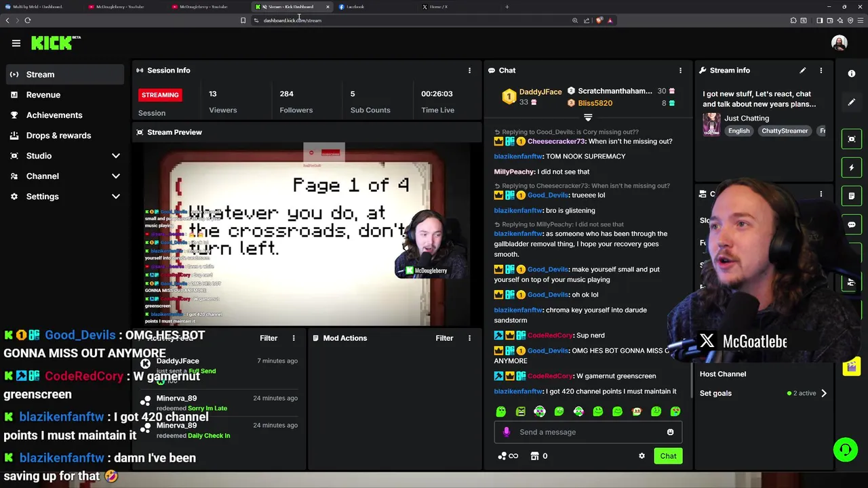This screenshot has height=488, width=868.
Task: Click the Just Chatting category thumbnail
Action: (x=711, y=124)
